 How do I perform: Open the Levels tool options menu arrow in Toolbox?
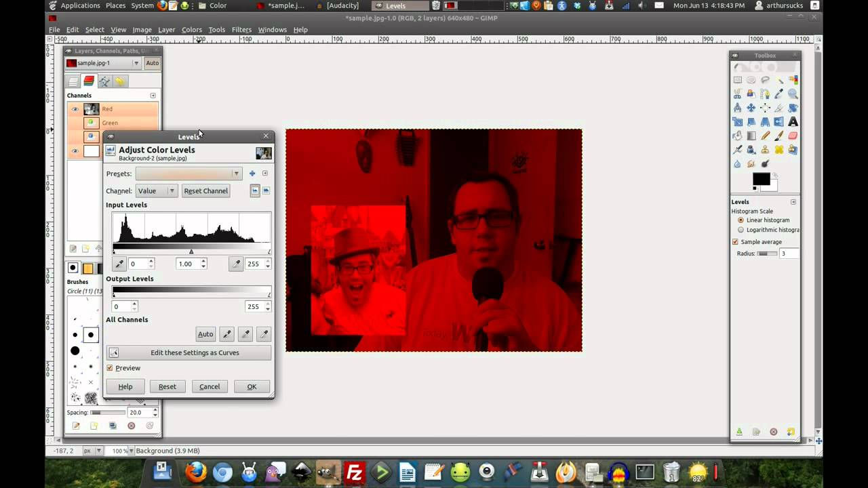[793, 202]
